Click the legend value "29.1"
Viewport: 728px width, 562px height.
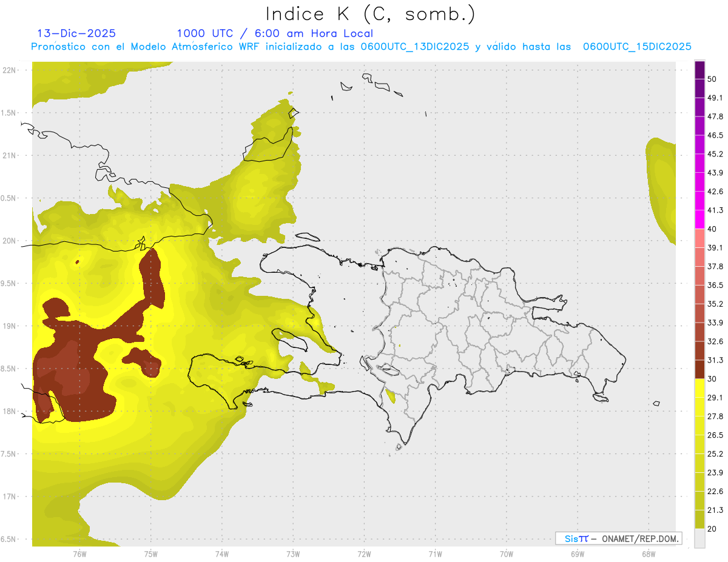(715, 397)
